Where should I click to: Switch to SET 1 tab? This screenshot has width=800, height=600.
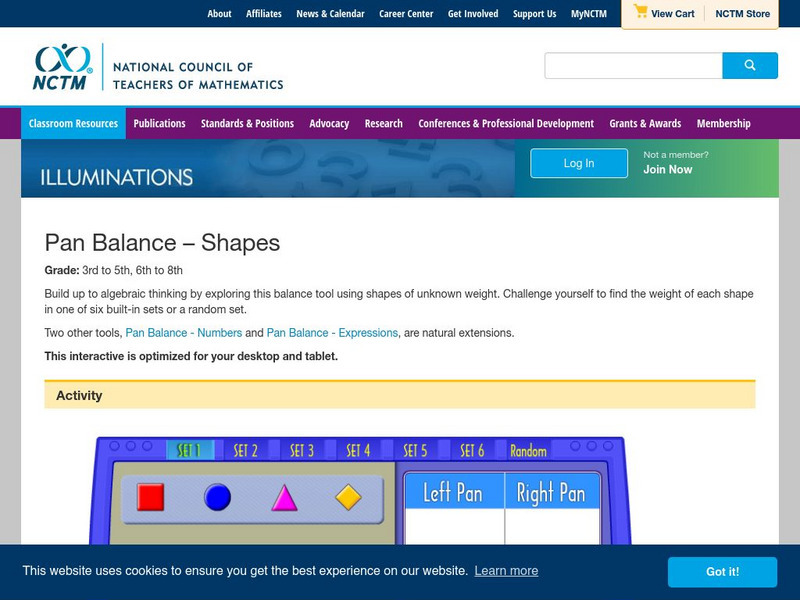point(190,451)
